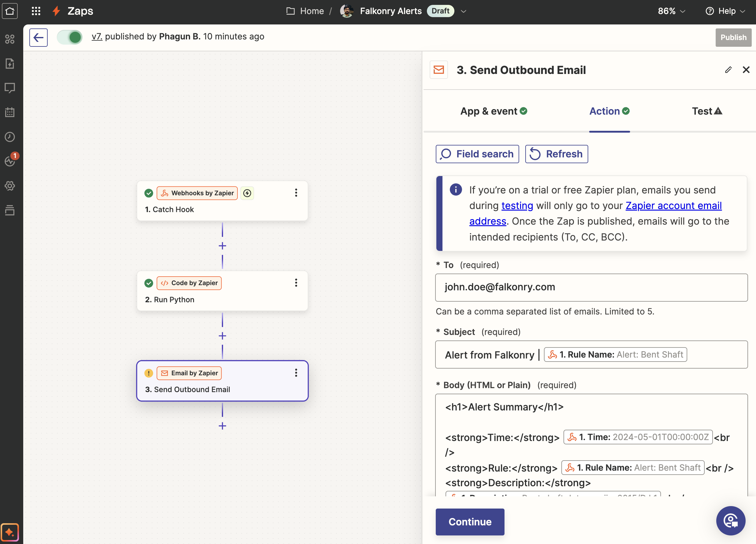Toggle the Zap on/off switch
Viewport: 756px width, 544px height.
tap(70, 37)
